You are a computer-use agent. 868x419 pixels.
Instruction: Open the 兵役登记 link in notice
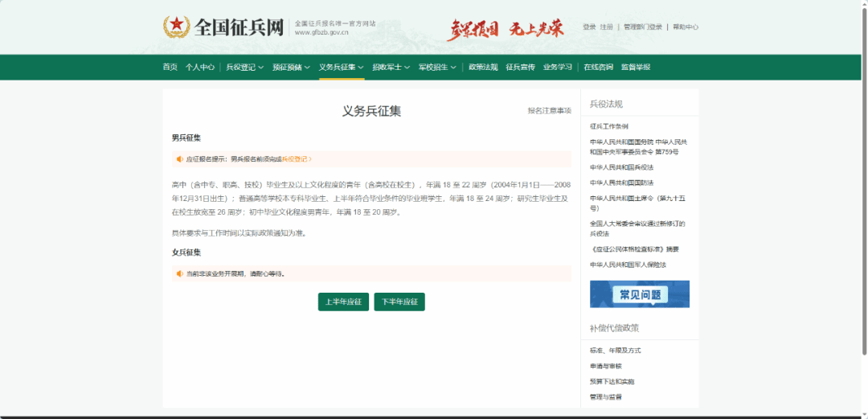pos(294,159)
